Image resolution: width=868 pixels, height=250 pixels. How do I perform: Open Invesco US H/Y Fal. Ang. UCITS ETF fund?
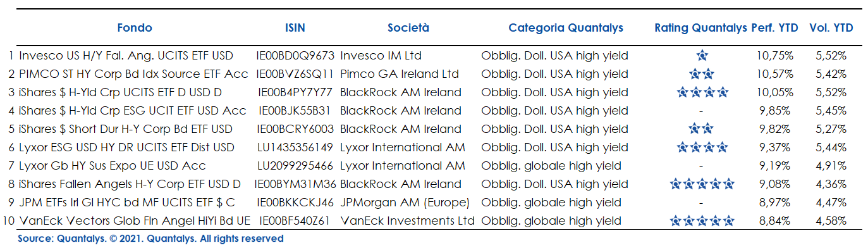point(126,56)
